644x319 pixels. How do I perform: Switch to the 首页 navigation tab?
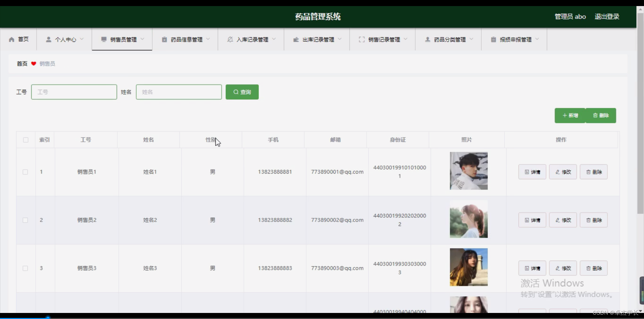[x=19, y=39]
